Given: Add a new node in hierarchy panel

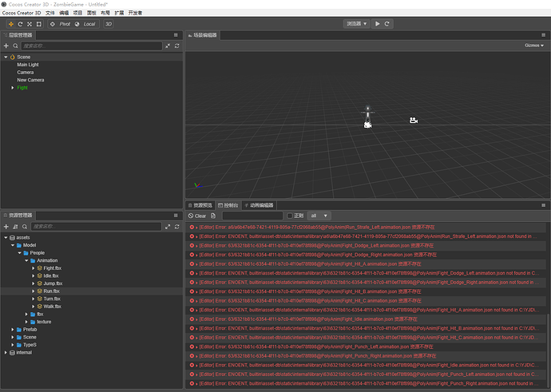Looking at the screenshot, I should [x=6, y=46].
